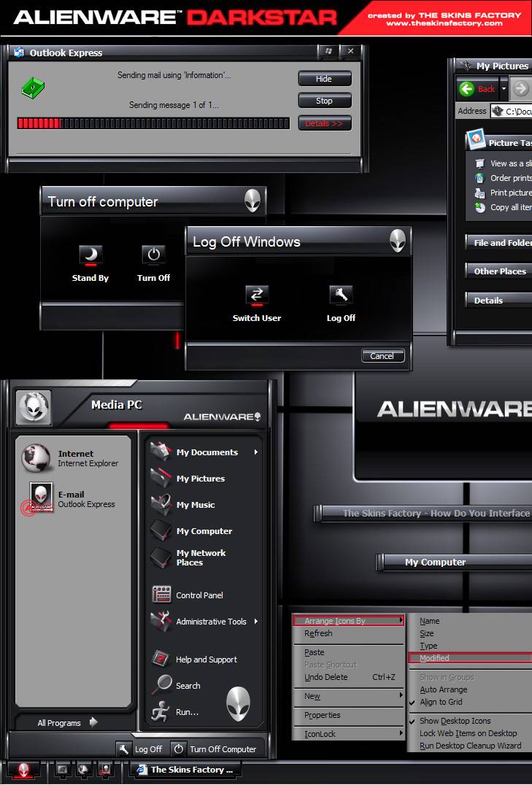Viewport: 532px width, 785px height.
Task: Toggle Show Desktop Icons option
Action: [x=455, y=721]
